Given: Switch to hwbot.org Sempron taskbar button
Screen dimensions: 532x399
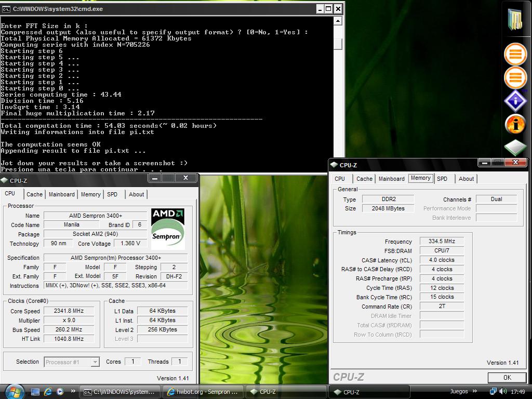Looking at the screenshot, I should pyautogui.click(x=203, y=392).
